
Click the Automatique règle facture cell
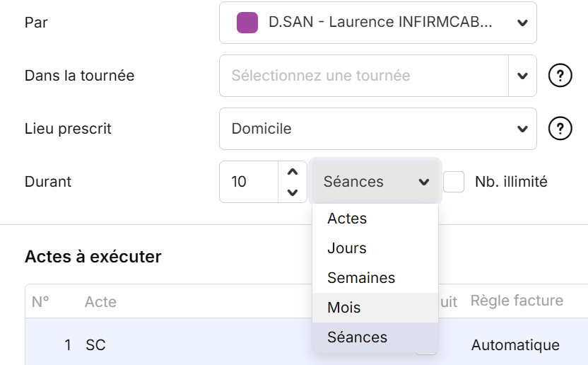[x=515, y=345]
